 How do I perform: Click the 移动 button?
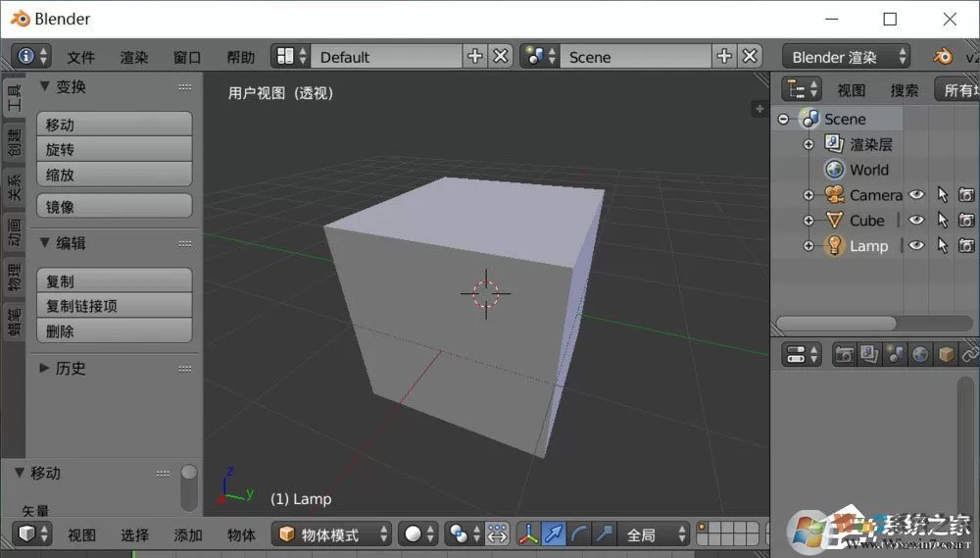115,124
